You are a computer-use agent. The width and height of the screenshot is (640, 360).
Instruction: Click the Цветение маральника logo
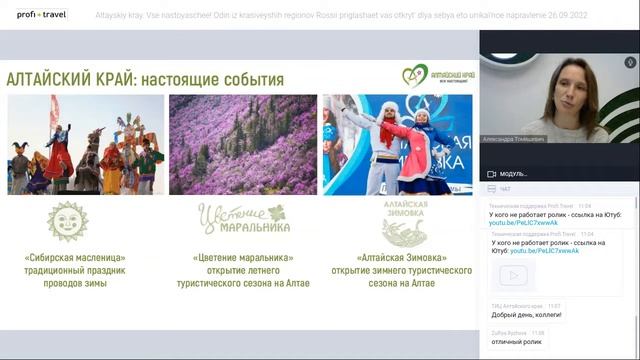[x=244, y=218]
